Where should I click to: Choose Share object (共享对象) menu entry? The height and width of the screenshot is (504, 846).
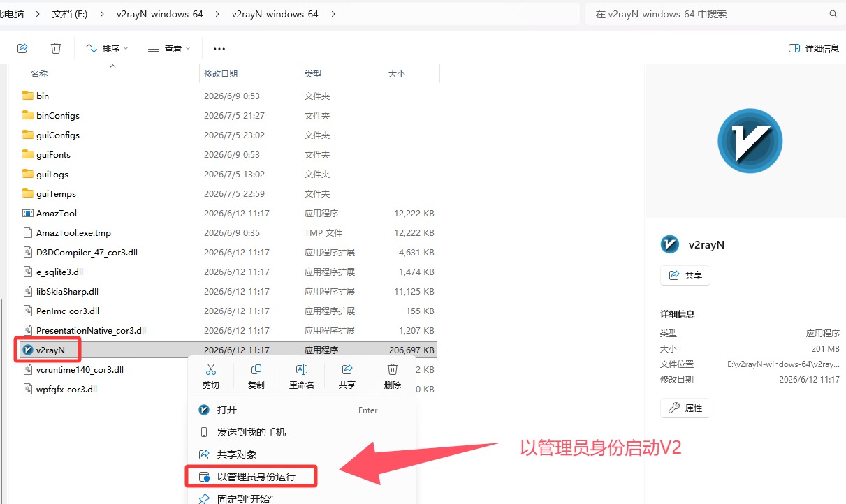[x=302, y=454]
